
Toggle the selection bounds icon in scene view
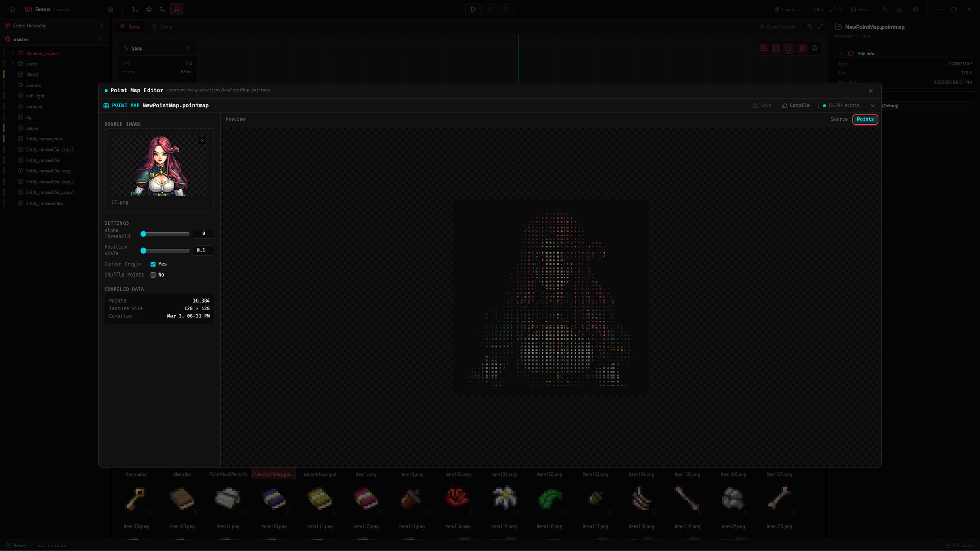[x=789, y=48]
